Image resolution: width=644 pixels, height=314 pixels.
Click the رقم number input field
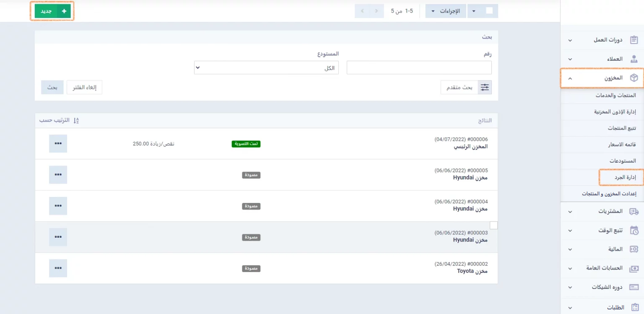[x=419, y=68]
